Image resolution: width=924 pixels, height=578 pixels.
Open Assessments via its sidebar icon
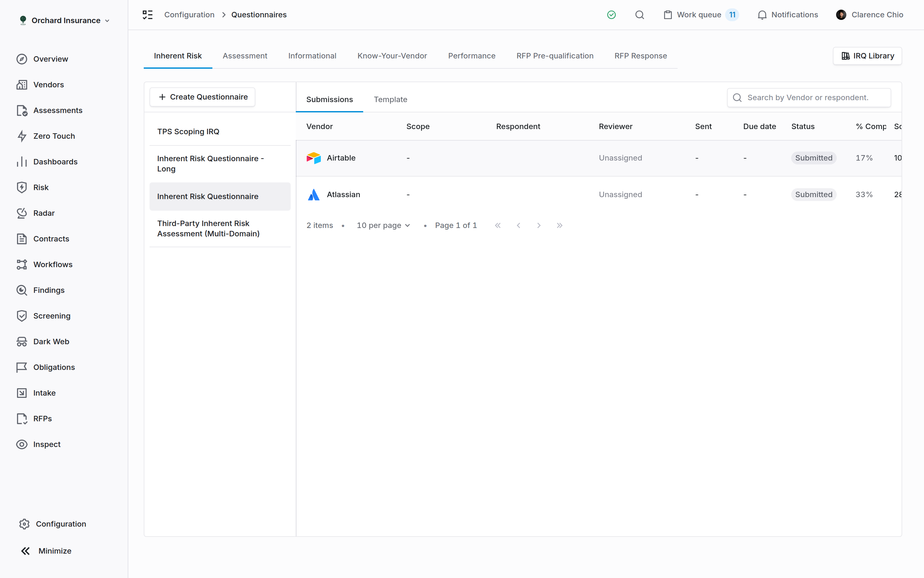point(22,110)
